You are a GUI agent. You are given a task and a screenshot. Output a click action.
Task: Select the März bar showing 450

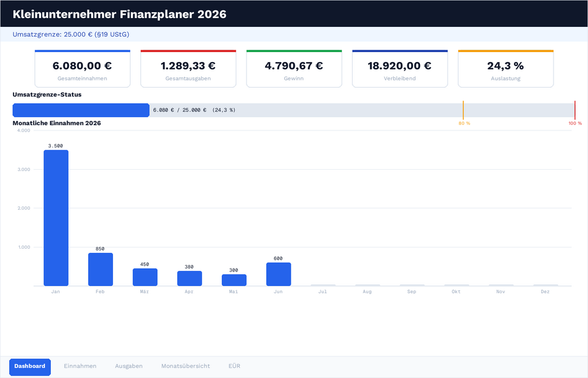coord(145,277)
